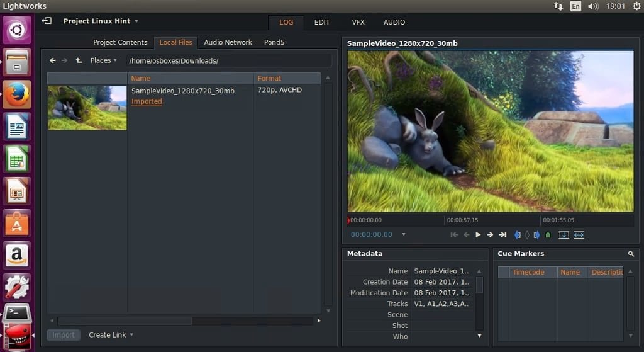Screen dimensions: 644x352
Task: Open the Files manager from dock
Action: [x=17, y=62]
